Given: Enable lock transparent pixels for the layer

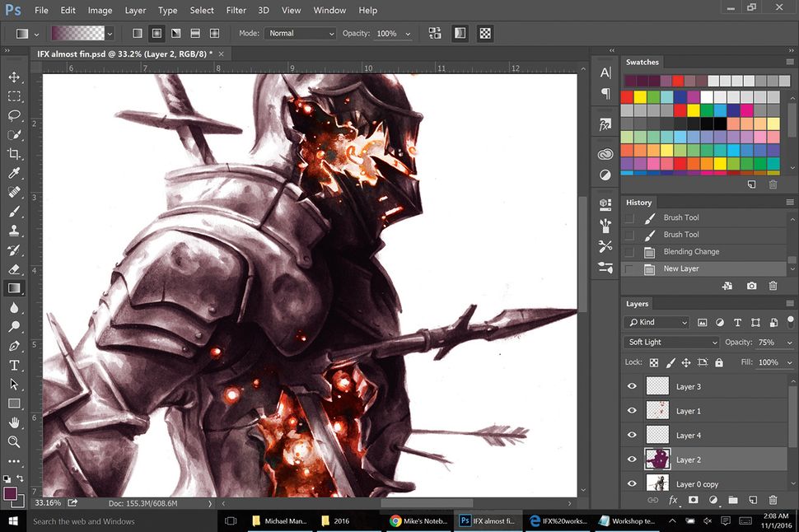Looking at the screenshot, I should click(653, 362).
